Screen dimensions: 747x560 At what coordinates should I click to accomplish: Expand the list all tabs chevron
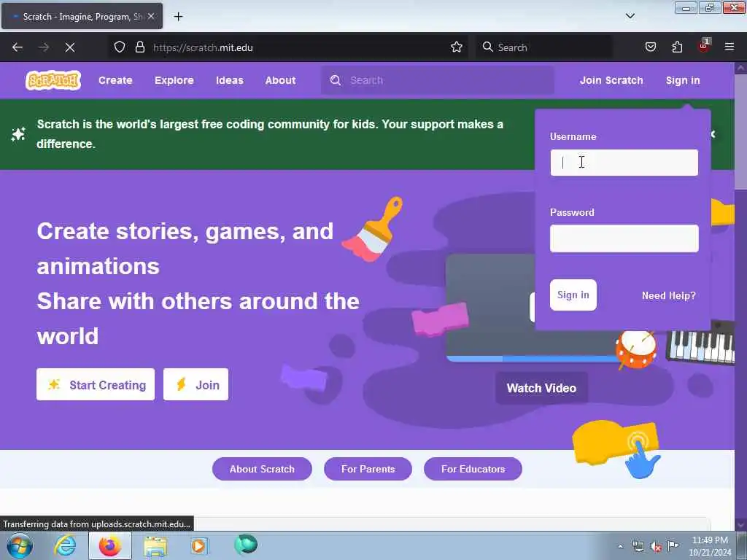(630, 16)
